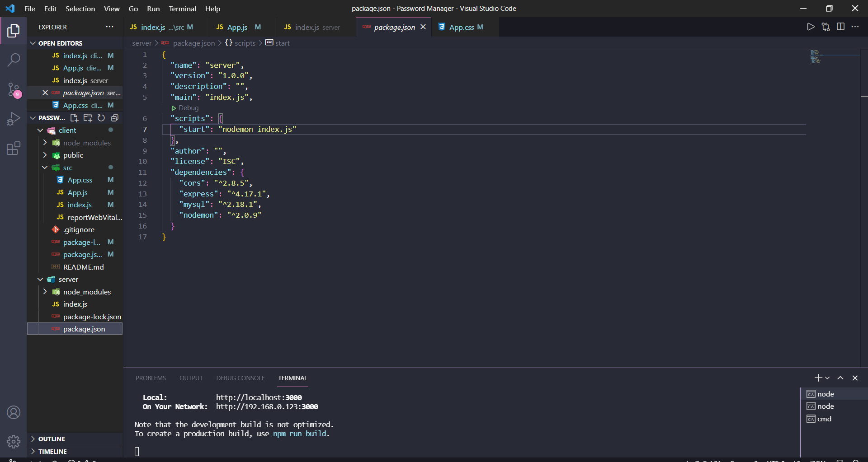
Task: Open the Extensions view
Action: point(14,148)
